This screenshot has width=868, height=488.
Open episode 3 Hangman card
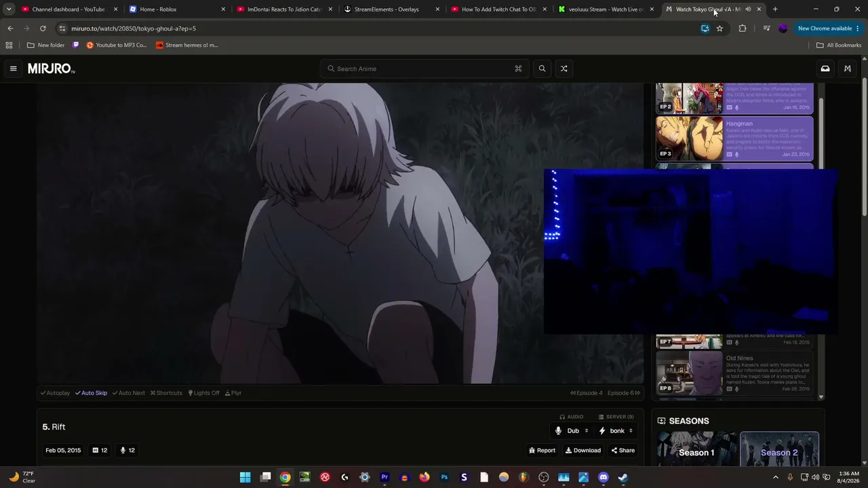(734, 138)
